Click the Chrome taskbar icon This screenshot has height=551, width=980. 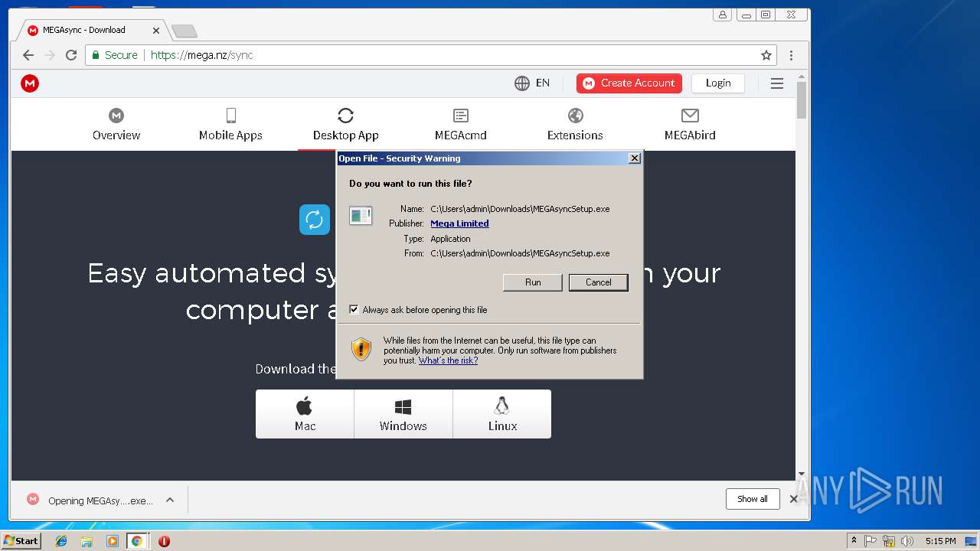[137, 541]
